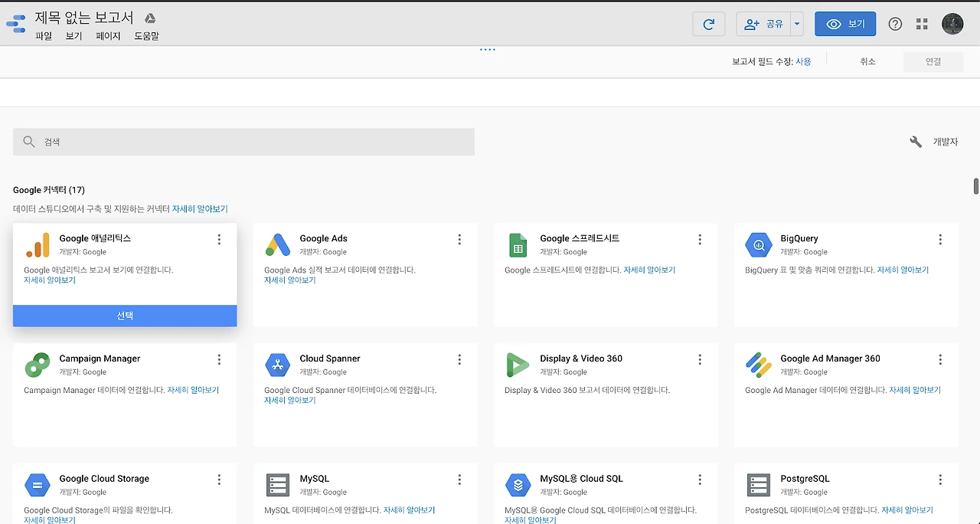
Task: Click the blue 선택 button
Action: tap(125, 316)
